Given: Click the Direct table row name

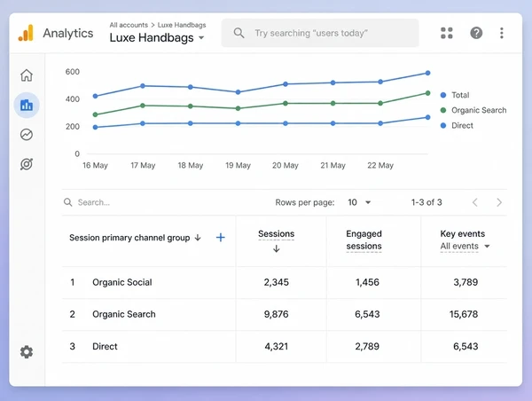Looking at the screenshot, I should pyautogui.click(x=105, y=346).
